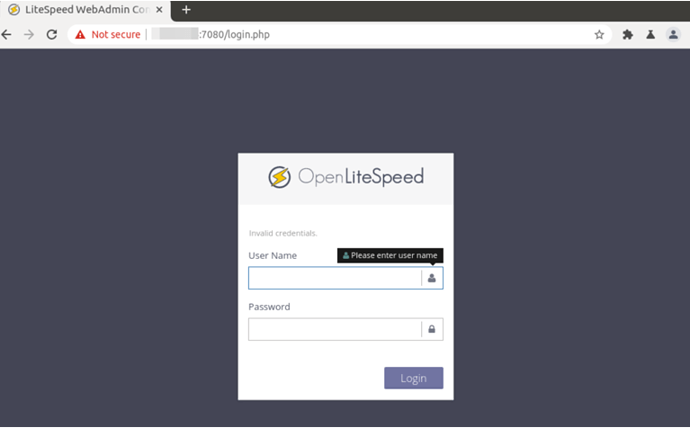The height and width of the screenshot is (428, 690).
Task: Open the browser profile avatar
Action: tap(673, 34)
